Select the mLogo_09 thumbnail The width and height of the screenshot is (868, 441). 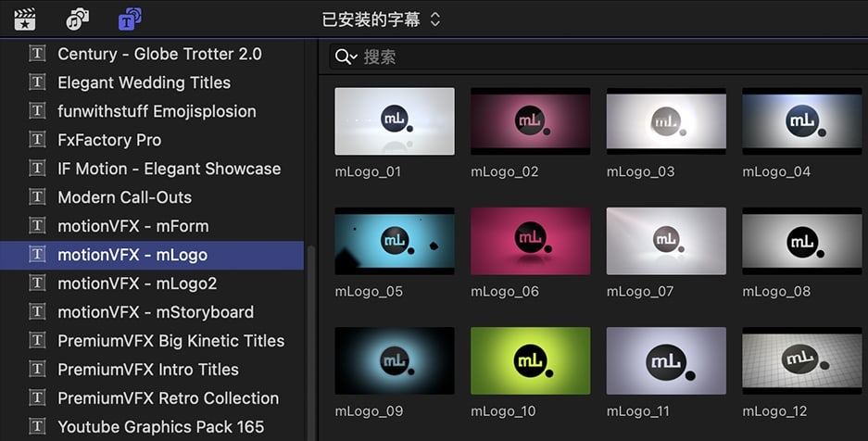click(x=395, y=360)
